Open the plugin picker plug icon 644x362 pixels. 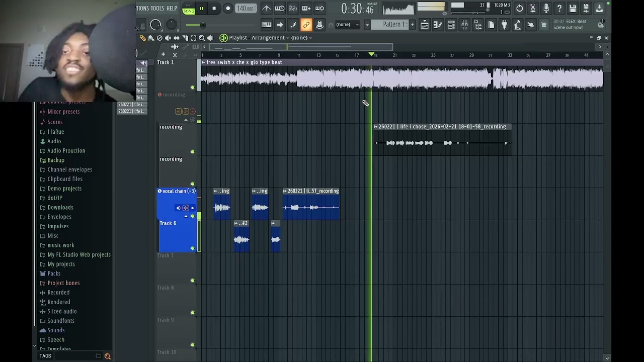pyautogui.click(x=505, y=25)
